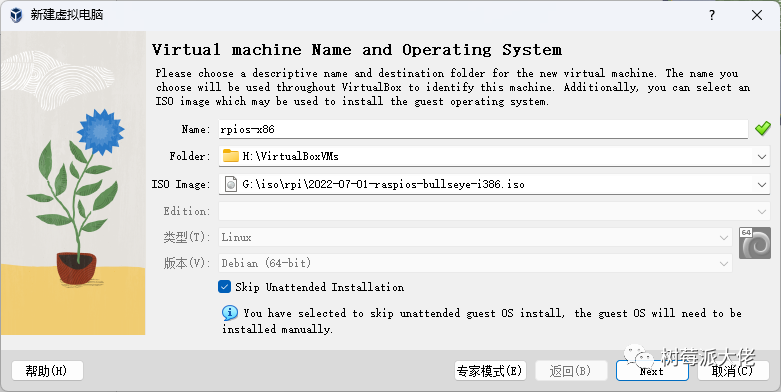Click the disc icon in ISO Image field
781x392 pixels.
point(231,184)
